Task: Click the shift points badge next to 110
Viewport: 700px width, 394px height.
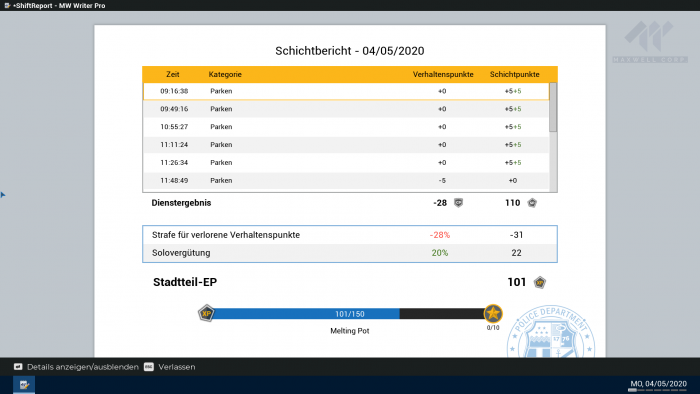Action: pos(532,203)
